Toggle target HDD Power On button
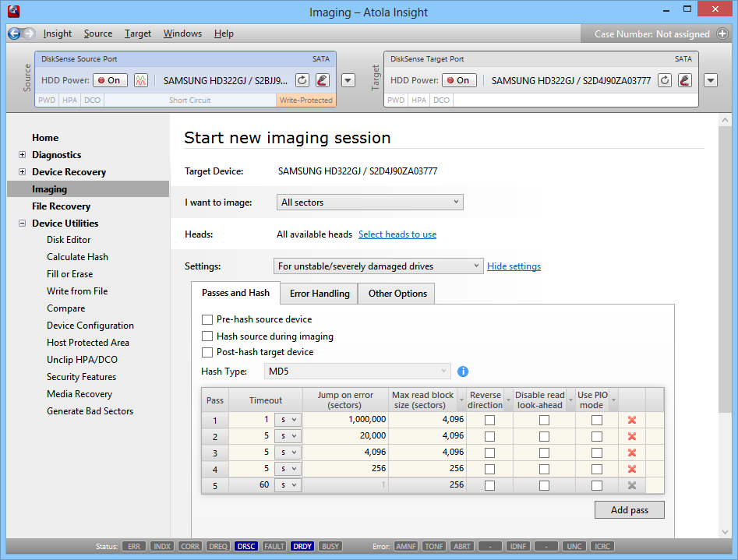 tap(459, 80)
